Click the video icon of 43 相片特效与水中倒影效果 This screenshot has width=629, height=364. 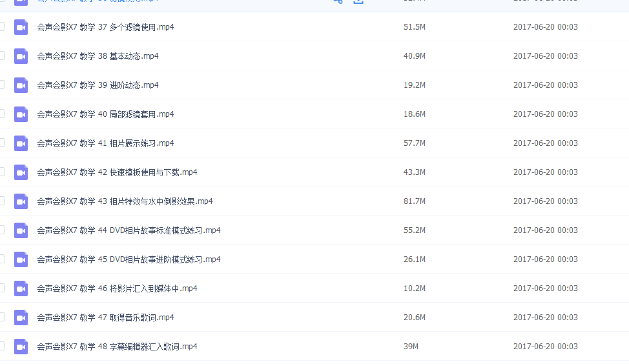coord(21,201)
